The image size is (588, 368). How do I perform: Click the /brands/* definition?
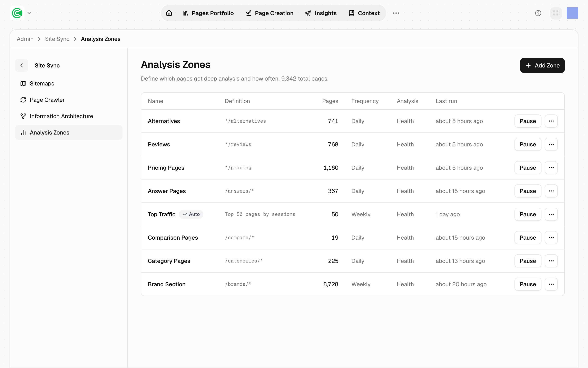pos(238,284)
